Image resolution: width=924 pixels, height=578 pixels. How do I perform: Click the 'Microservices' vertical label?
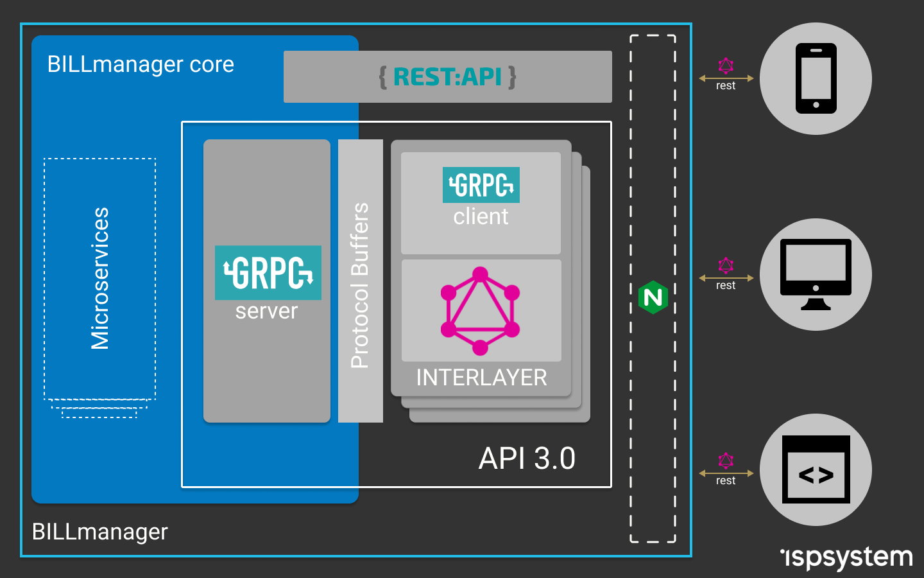point(100,278)
